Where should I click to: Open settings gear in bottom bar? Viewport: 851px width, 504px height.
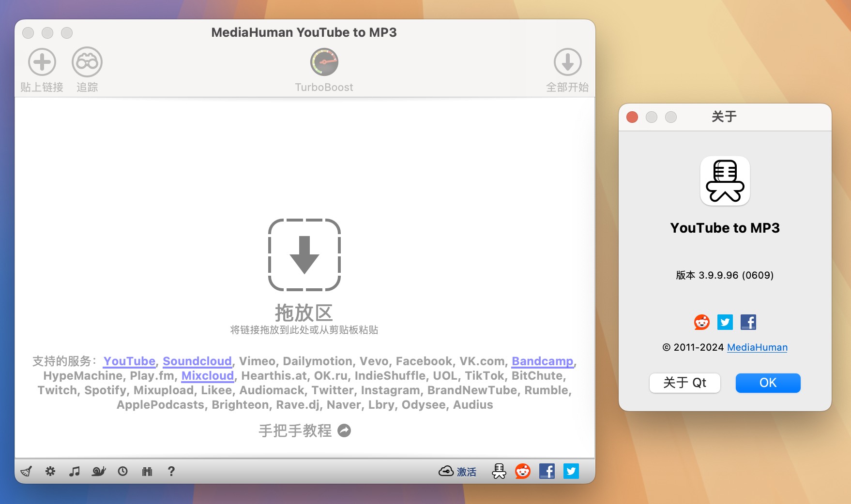[x=50, y=471]
